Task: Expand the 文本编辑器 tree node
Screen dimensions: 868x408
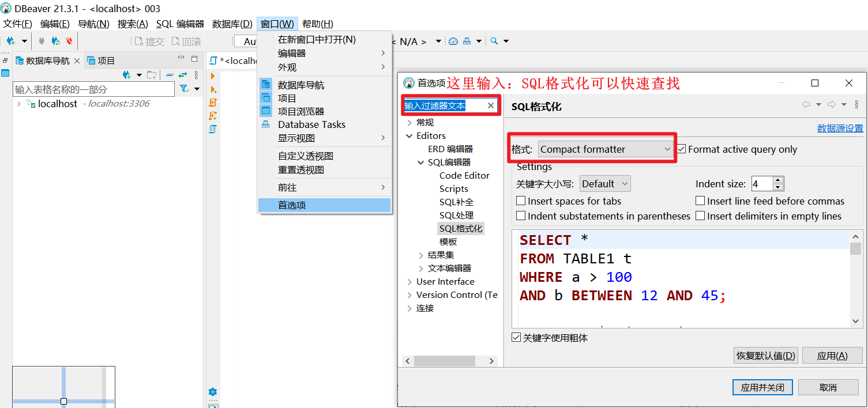Action: pos(421,269)
